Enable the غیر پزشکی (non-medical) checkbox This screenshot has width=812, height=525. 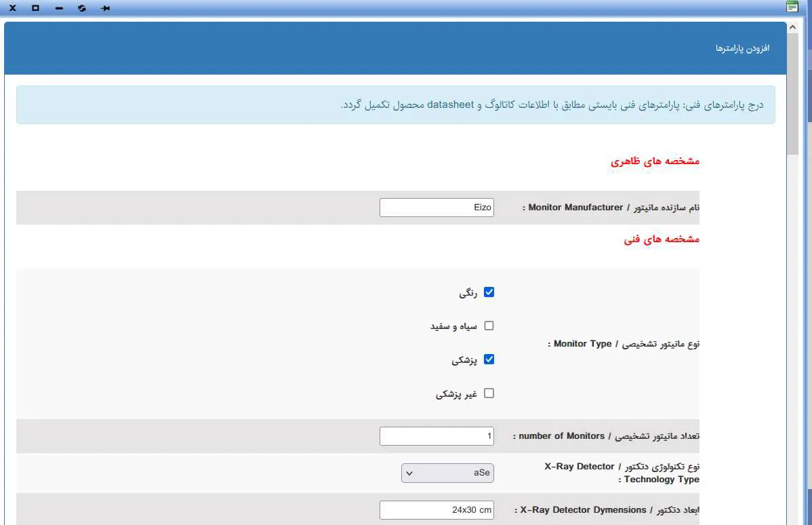(489, 393)
